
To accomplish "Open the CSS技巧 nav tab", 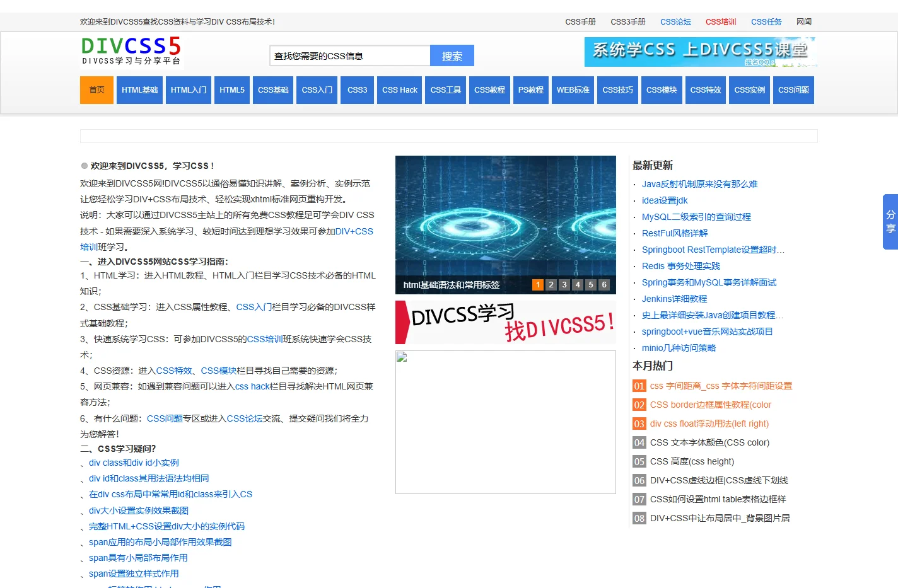I will (x=618, y=90).
